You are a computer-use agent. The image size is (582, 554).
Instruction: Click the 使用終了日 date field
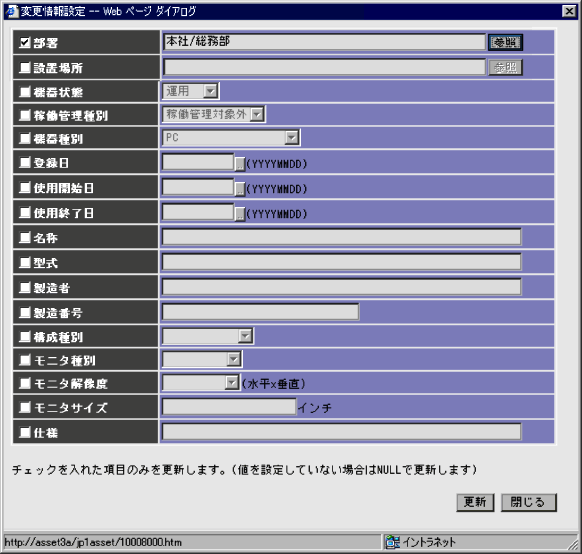click(198, 212)
